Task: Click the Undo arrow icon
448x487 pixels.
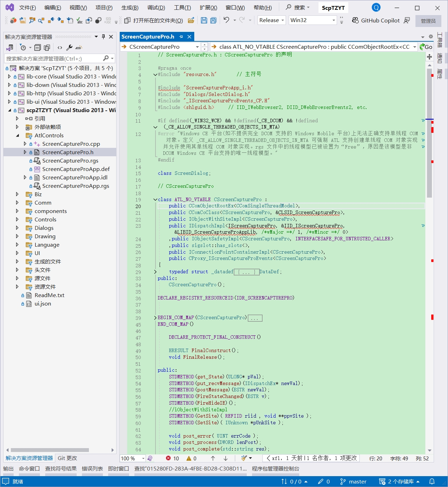Action: click(226, 20)
